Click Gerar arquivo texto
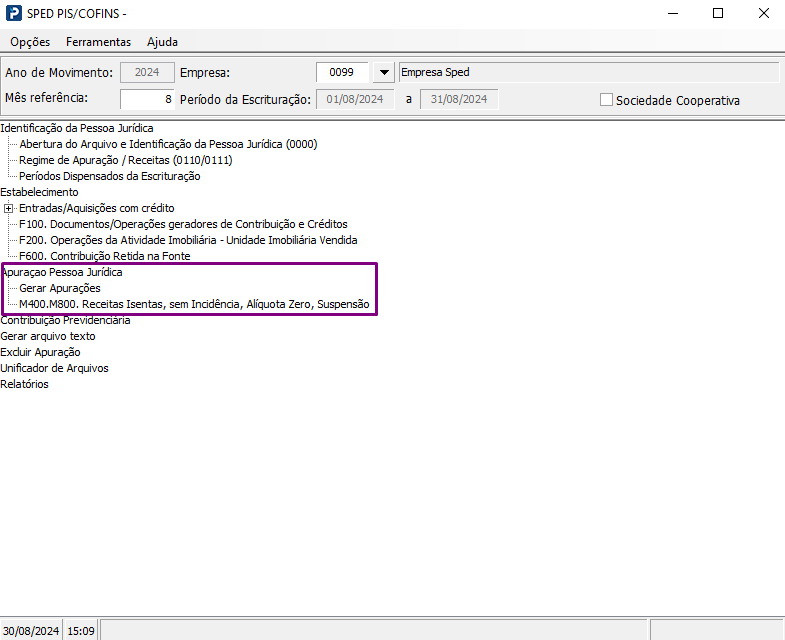Image resolution: width=785 pixels, height=640 pixels. 48,337
